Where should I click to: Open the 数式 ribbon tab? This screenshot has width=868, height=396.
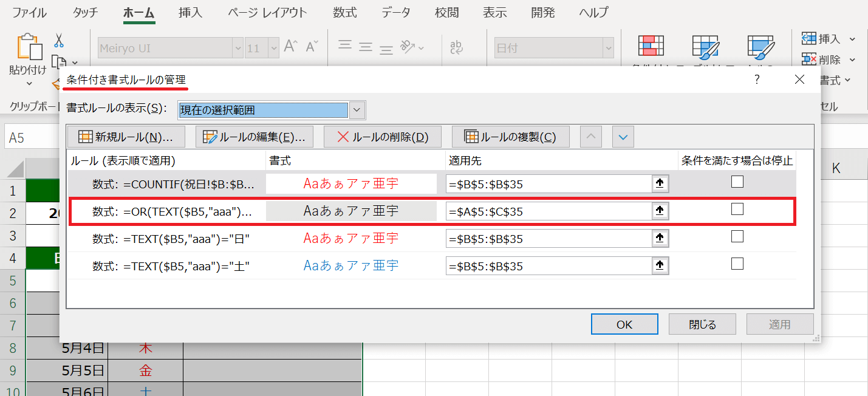345,12
